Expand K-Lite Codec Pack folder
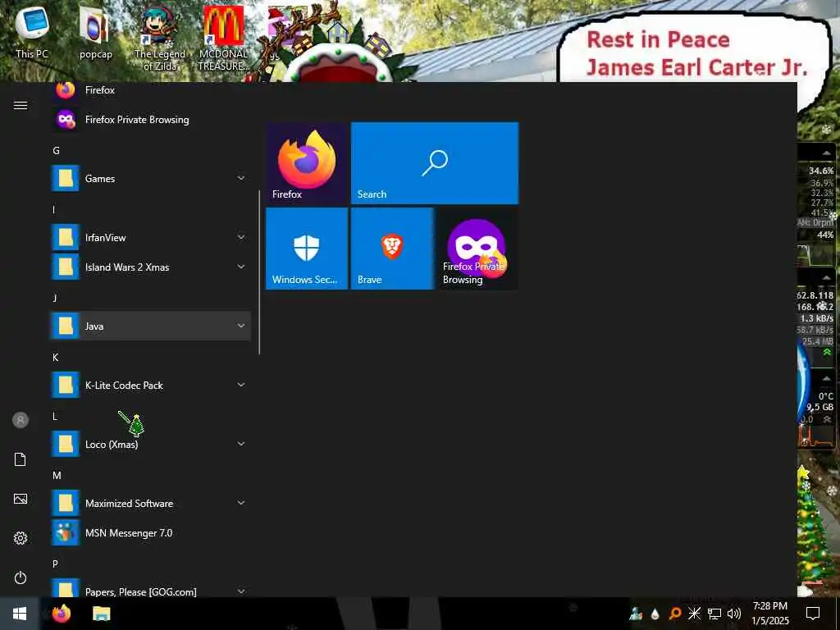Viewport: 840px width, 630px height. point(151,386)
